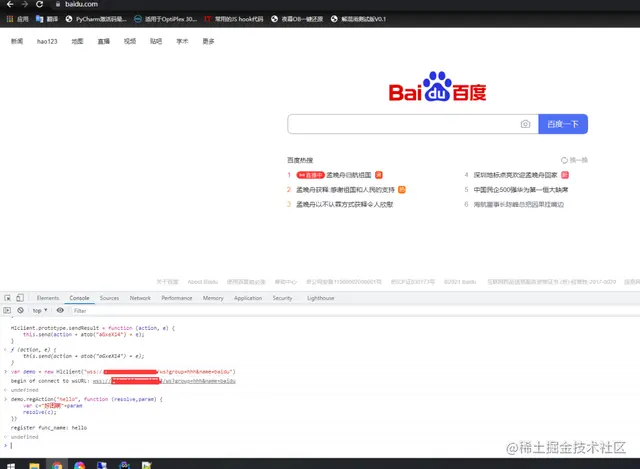Click the wss URL link in console
The width and height of the screenshot is (640, 469).
[164, 381]
